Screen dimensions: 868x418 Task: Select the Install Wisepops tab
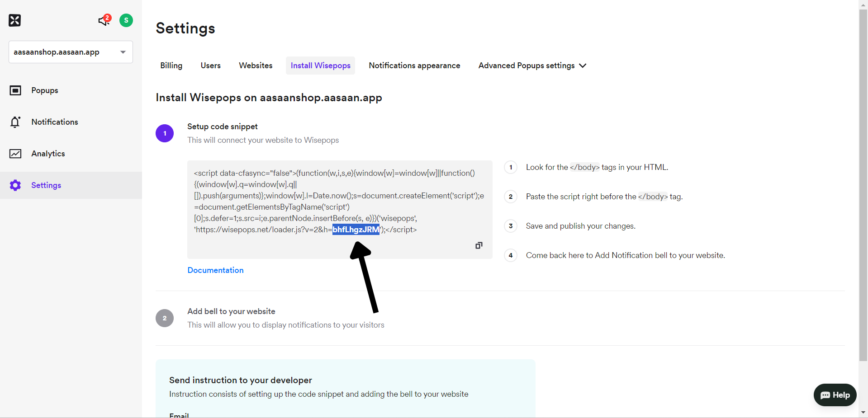[x=320, y=66]
